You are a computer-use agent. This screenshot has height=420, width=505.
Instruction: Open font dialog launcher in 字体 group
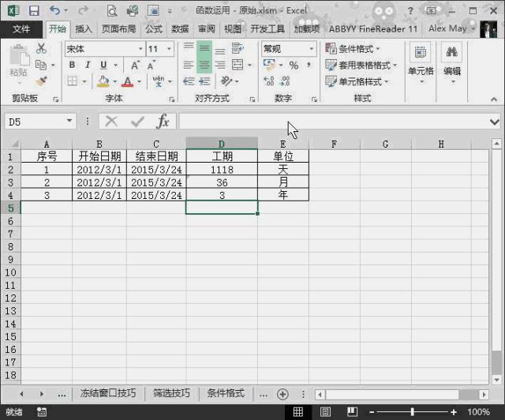pos(172,99)
